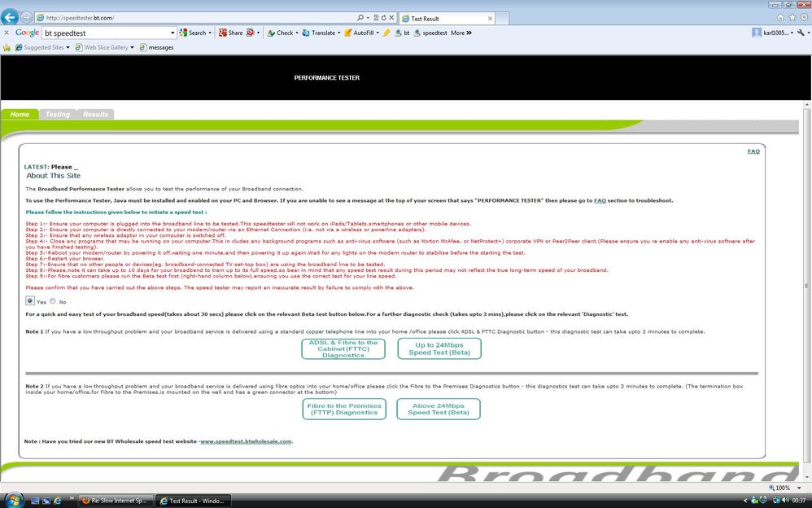The height and width of the screenshot is (508, 812).
Task: Open the IE Tools gear icon
Action: 804,17
